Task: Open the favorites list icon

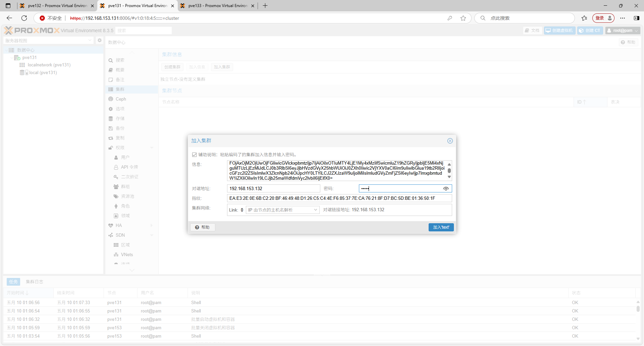Action: pos(584,18)
